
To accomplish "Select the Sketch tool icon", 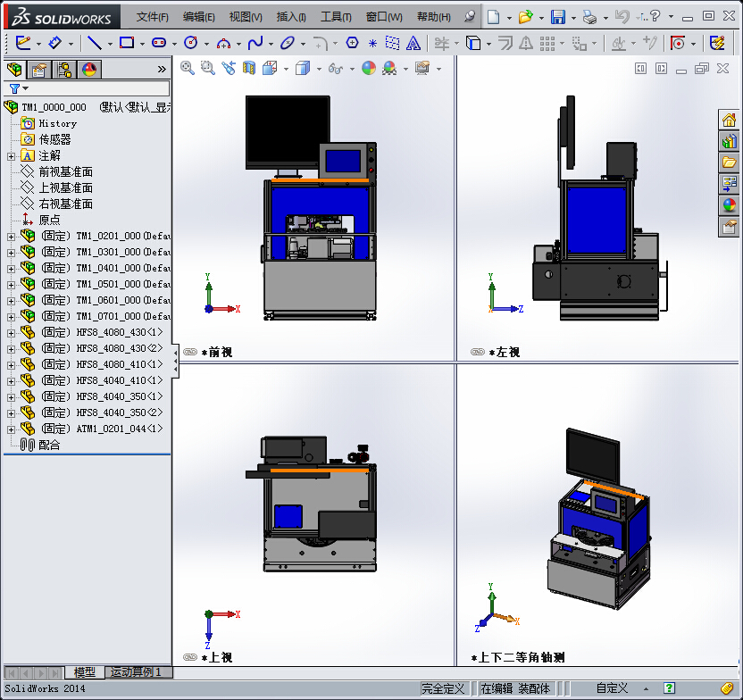I will click(22, 43).
